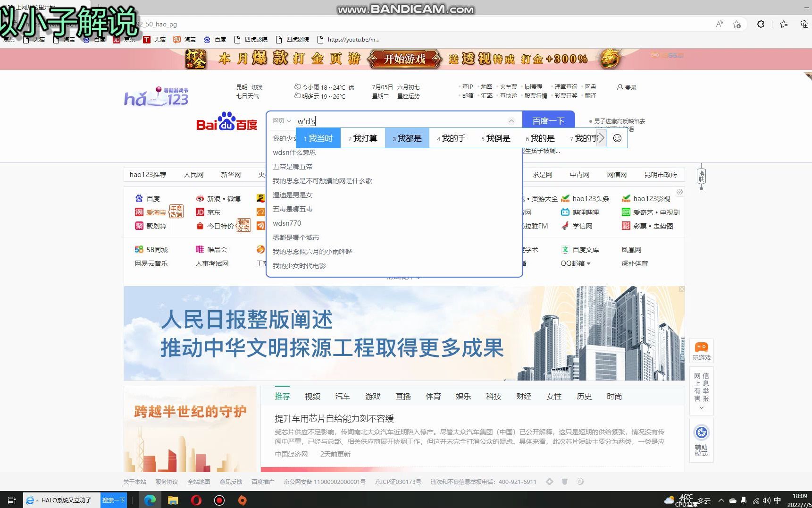Open the collections icon in toolbar
812x508 pixels.
[804, 24]
